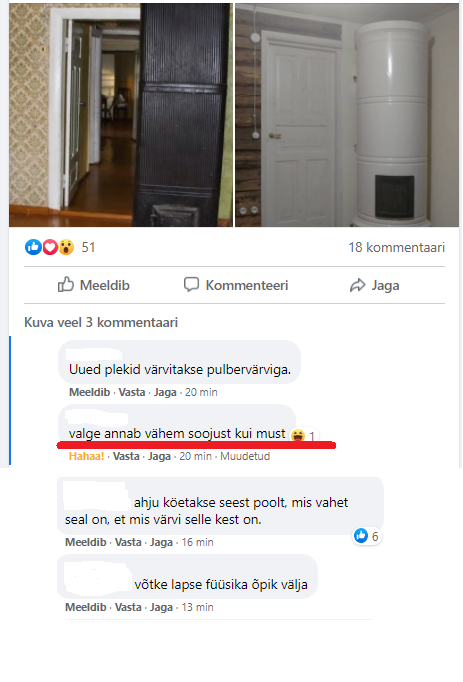The image size is (463, 682).
Task: Click the share arrow icon beside Jaga
Action: 358,285
